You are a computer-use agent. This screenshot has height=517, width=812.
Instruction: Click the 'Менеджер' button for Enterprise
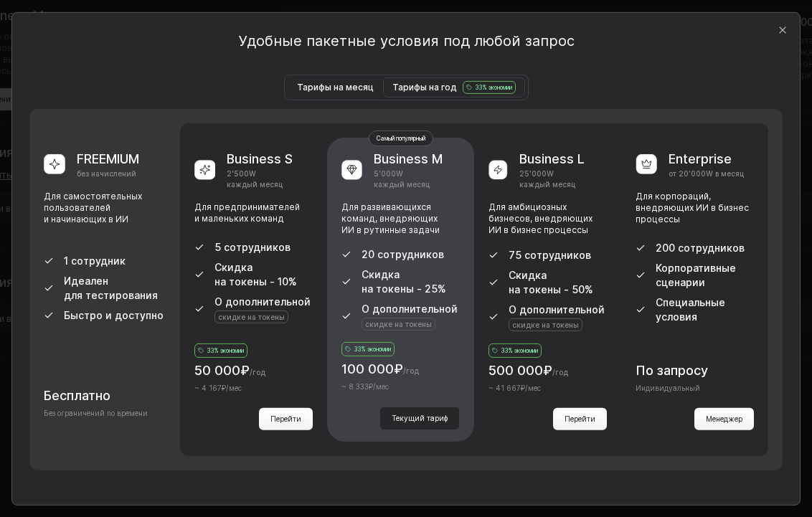[724, 419]
